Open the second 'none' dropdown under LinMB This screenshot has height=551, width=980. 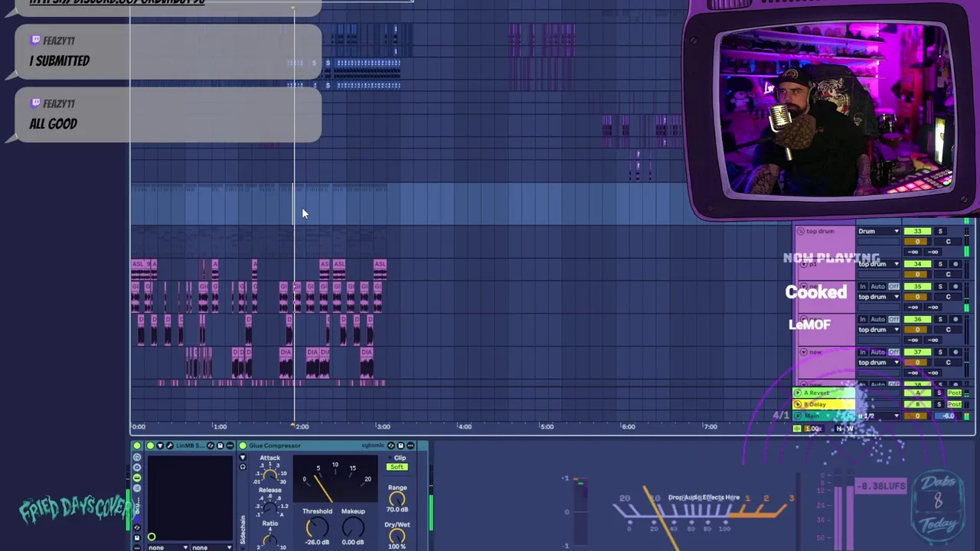pyautogui.click(x=212, y=547)
